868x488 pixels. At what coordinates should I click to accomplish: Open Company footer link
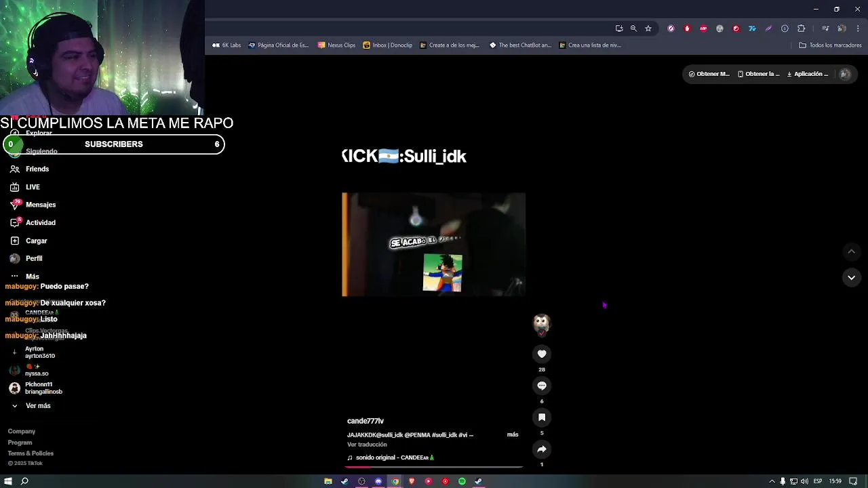coord(22,431)
